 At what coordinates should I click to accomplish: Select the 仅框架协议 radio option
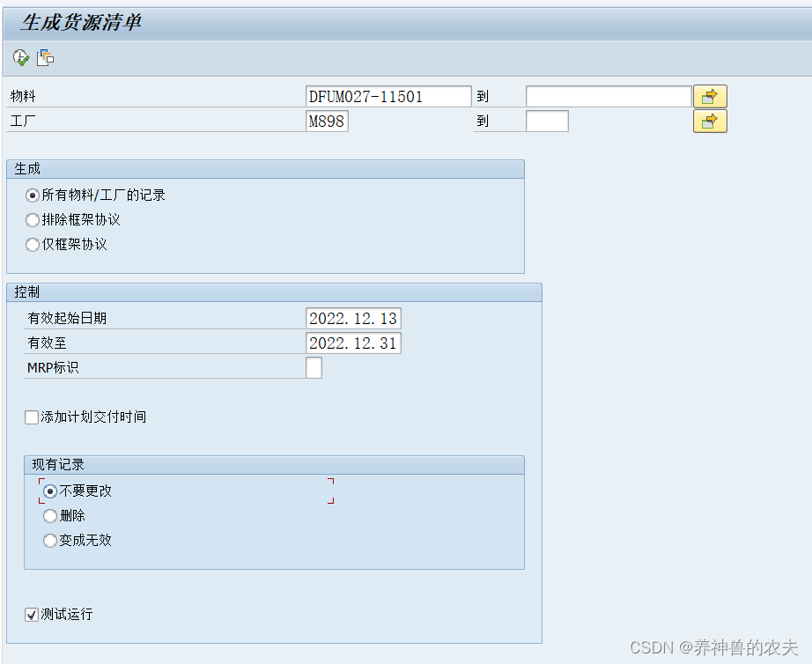point(33,244)
